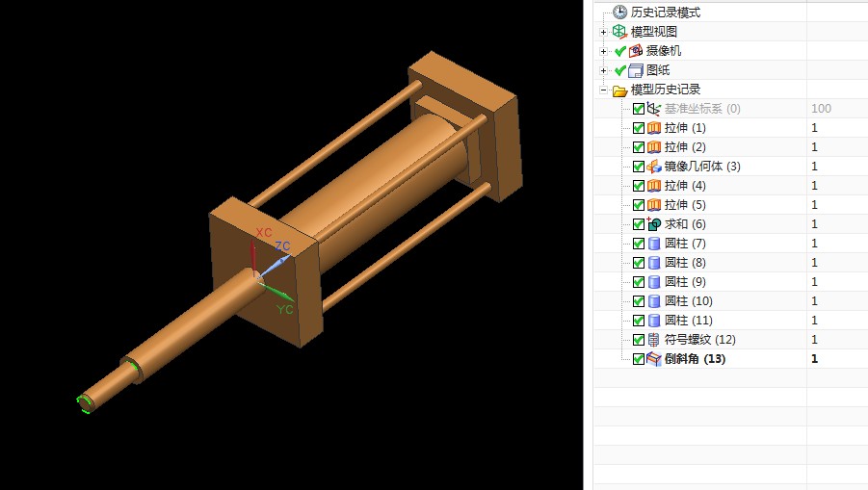Click the value 100 in 基准坐标系 row

tap(821, 109)
